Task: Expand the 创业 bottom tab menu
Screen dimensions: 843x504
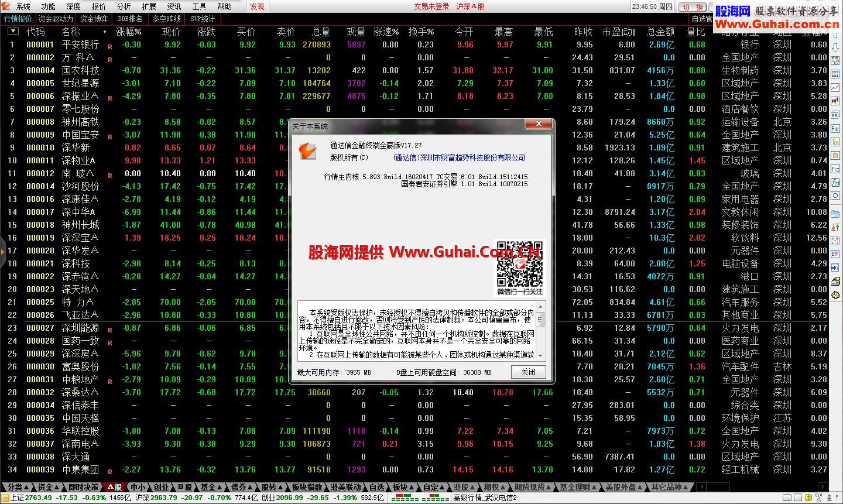Action: tap(162, 487)
